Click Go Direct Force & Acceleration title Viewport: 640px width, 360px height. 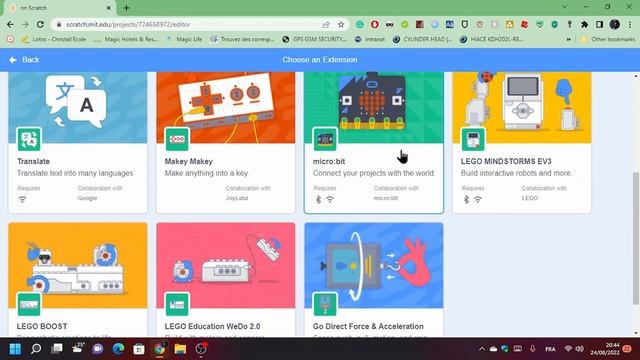(x=368, y=326)
